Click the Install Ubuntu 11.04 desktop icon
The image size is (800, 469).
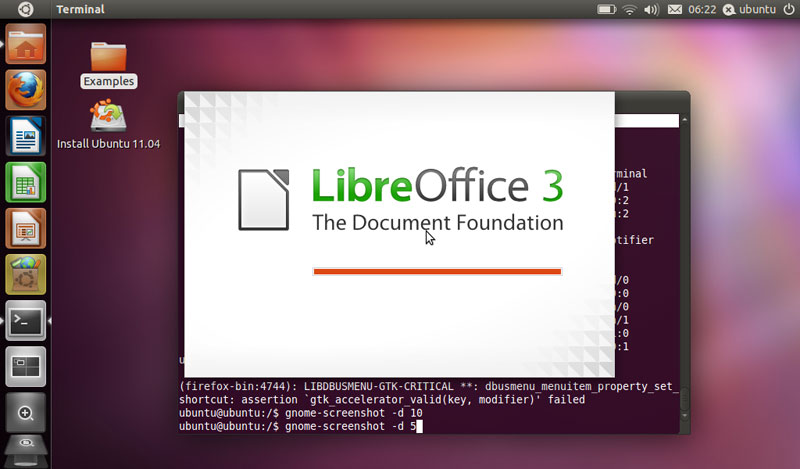pos(108,125)
